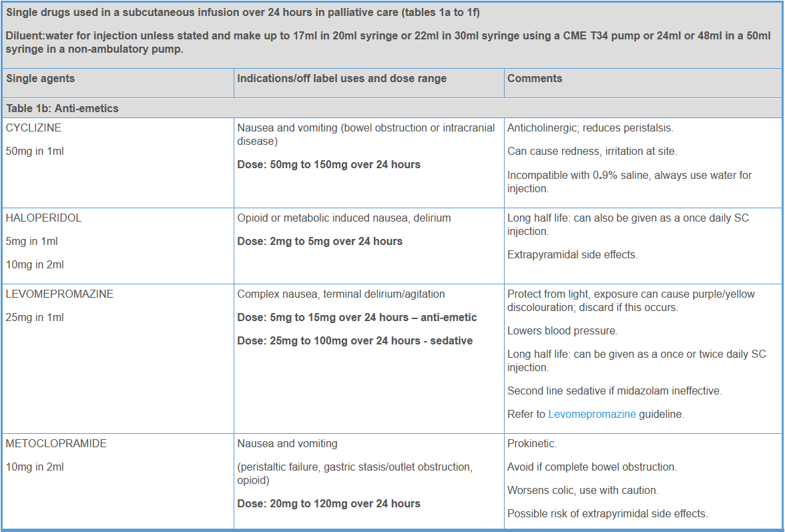Image resolution: width=785 pixels, height=532 pixels.
Task: Click the 'Extrapyramidal side effects.' comment for haloperidol
Action: (x=573, y=254)
